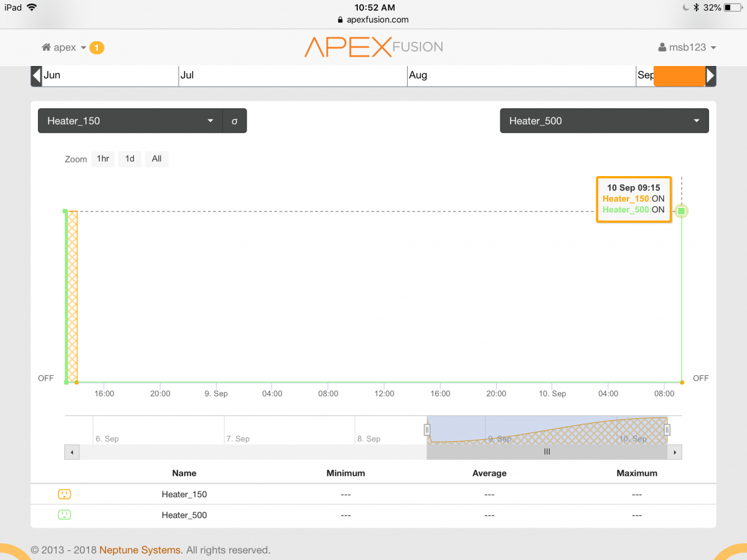Select the orange range block in Sep timeline
Viewport: 747px width, 560px height.
679,76
